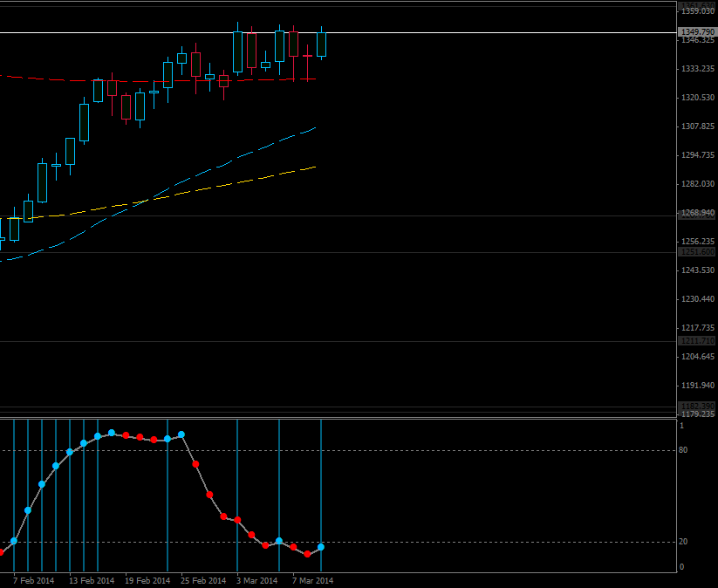Click the 1320.530 price axis label
Screen dimensions: 718x588
[698, 98]
